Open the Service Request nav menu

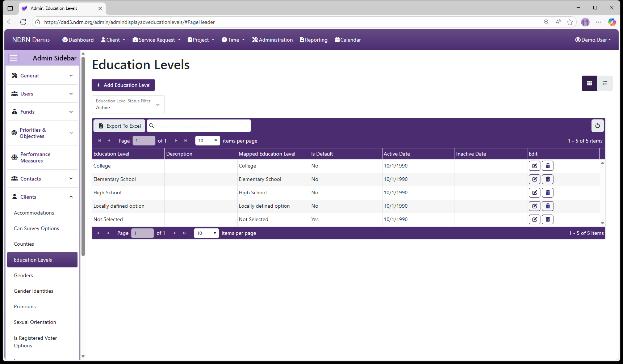tap(156, 40)
